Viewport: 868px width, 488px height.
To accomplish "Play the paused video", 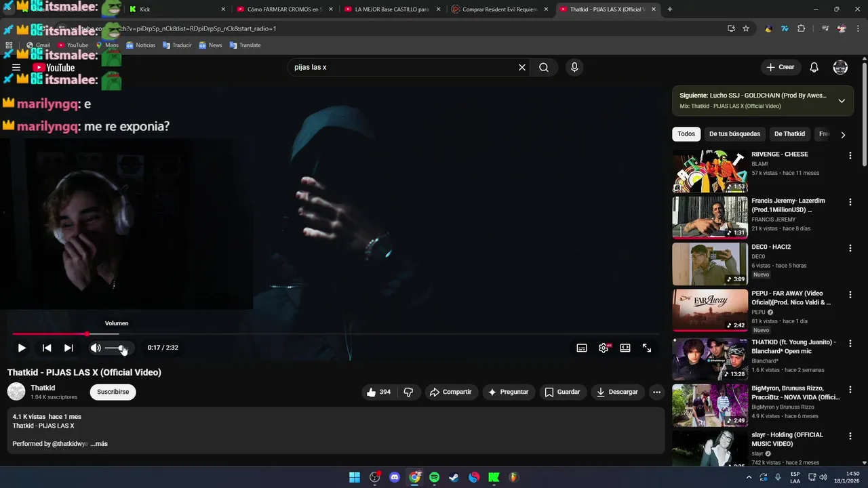I will tap(22, 348).
